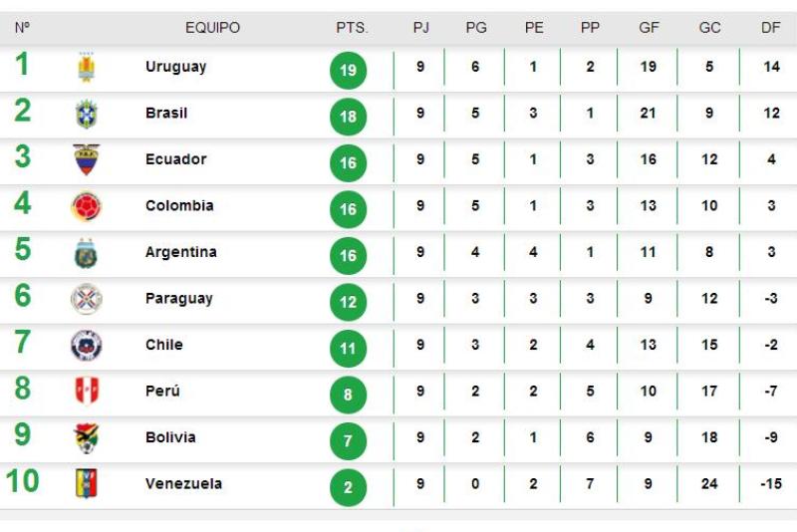
Task: Click the Chile team crest icon
Action: pos(87,346)
